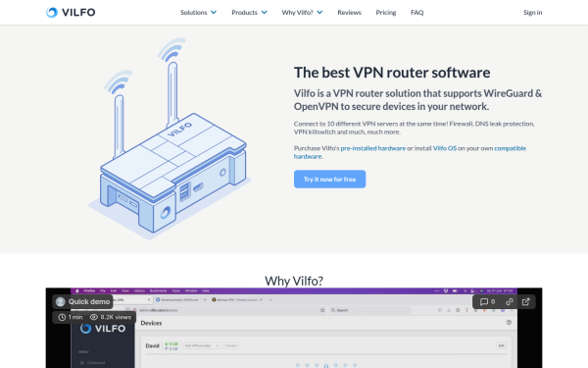Open the Pricing page

coord(386,13)
